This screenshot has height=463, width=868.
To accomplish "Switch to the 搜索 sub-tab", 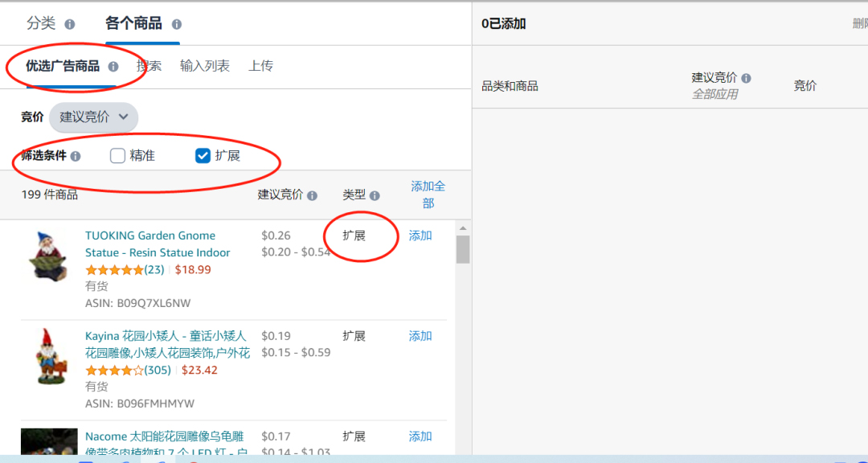I will [149, 67].
